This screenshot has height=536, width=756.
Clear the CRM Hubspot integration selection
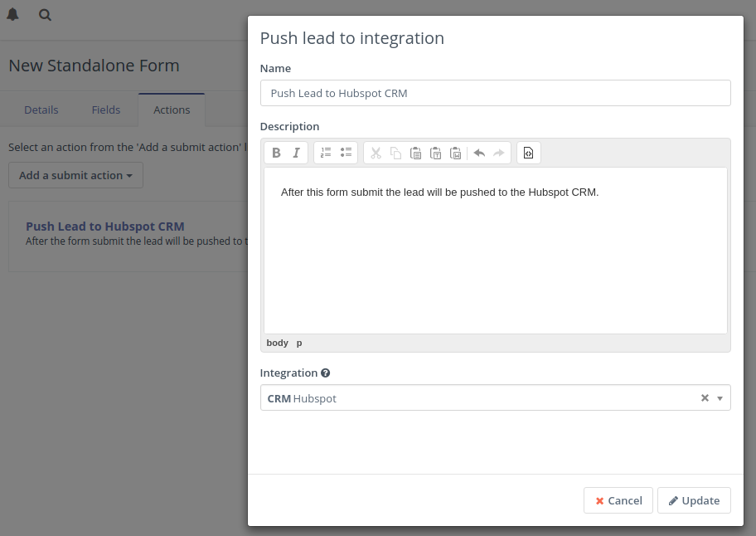point(704,397)
